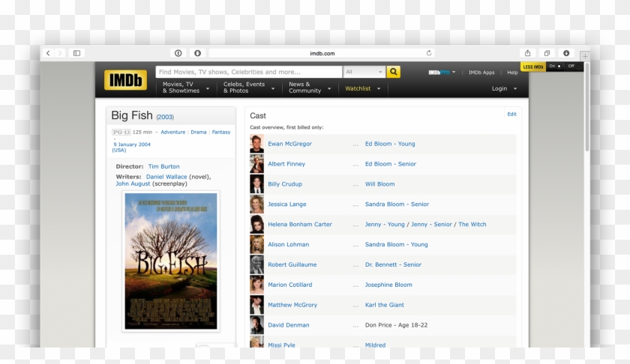Click the imdb.com address bar

[322, 53]
